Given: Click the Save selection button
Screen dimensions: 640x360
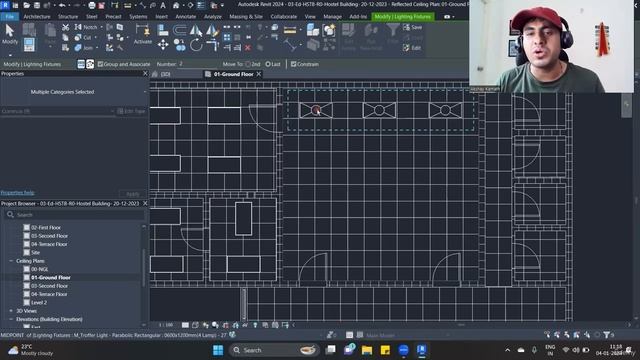Looking at the screenshot, I should tap(412, 27).
